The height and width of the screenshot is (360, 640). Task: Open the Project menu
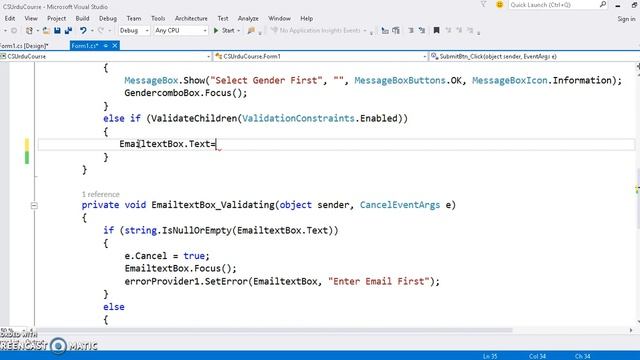tap(56, 18)
